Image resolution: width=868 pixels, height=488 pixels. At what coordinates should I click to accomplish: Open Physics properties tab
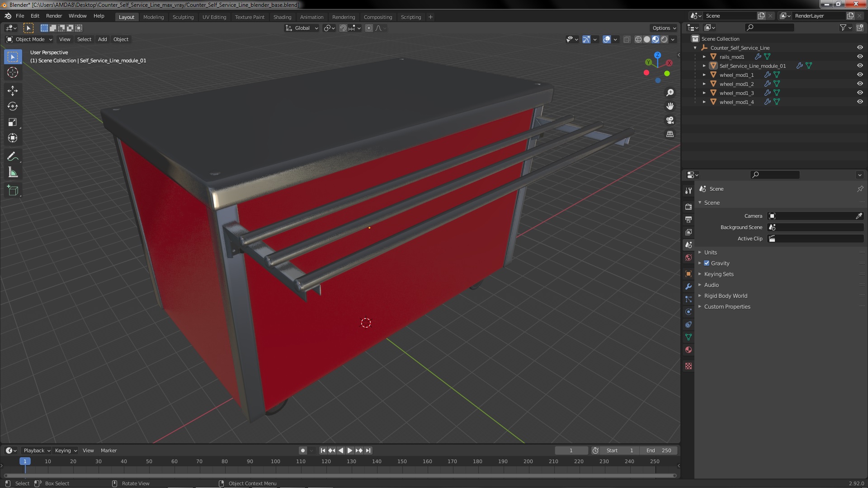(x=689, y=312)
